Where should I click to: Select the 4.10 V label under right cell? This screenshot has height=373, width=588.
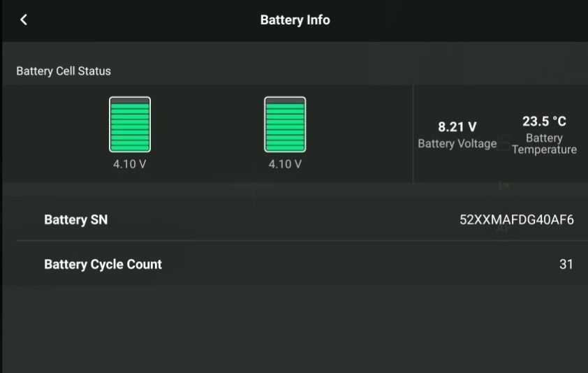point(285,164)
